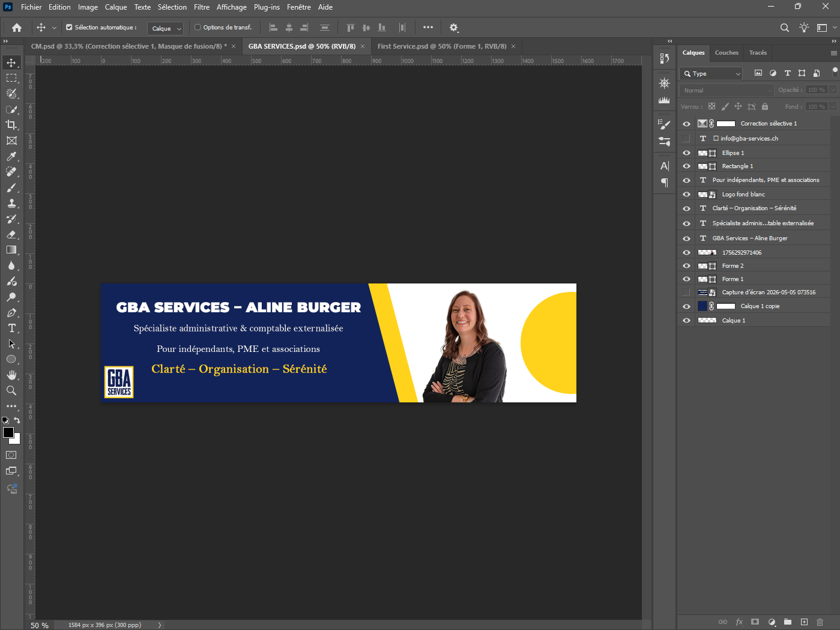The image size is (840, 630).
Task: Open the Fichier menu
Action: click(x=31, y=7)
